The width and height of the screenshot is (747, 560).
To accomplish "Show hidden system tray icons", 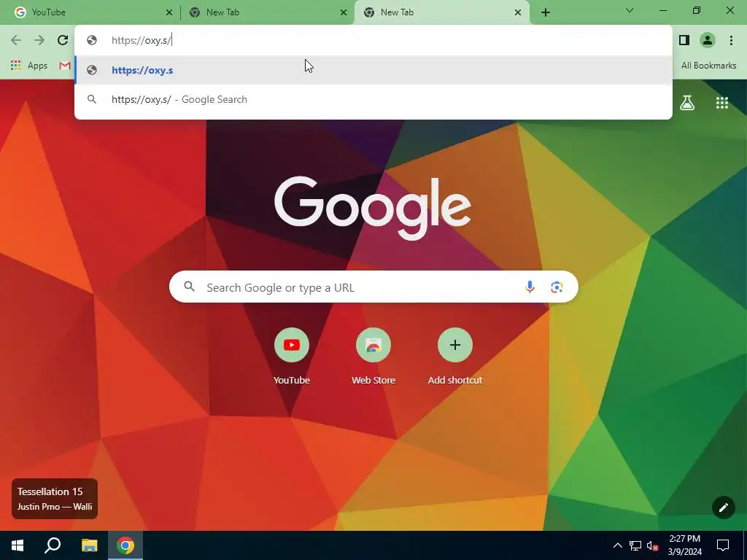I will point(617,545).
